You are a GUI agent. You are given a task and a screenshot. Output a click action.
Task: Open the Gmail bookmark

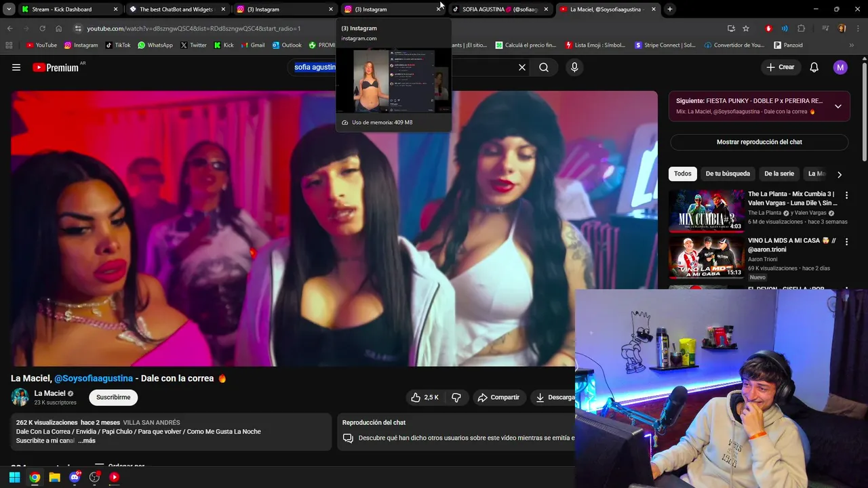coord(252,45)
